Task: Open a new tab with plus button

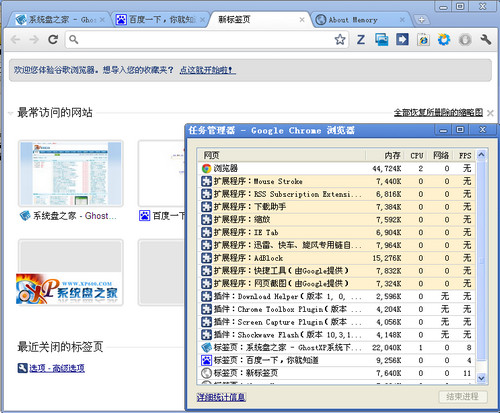Action: [x=421, y=20]
